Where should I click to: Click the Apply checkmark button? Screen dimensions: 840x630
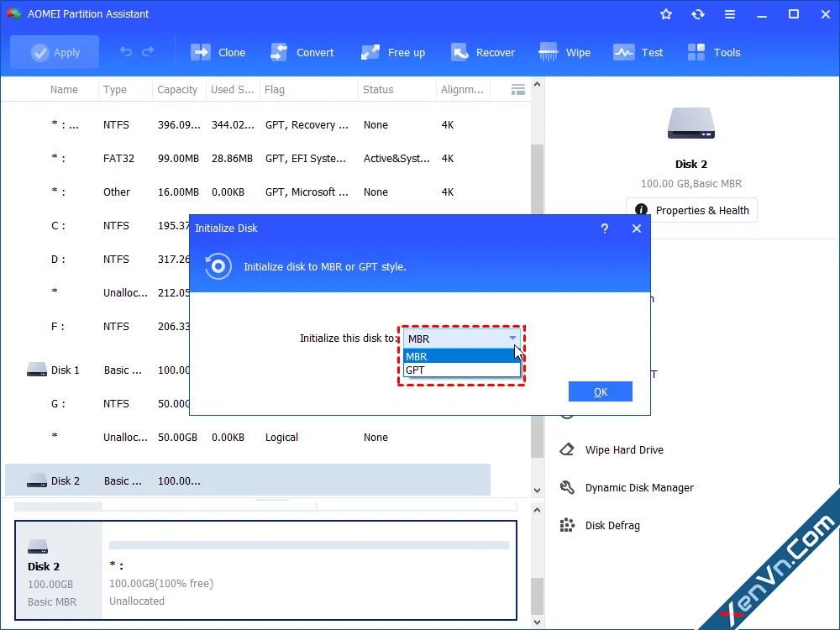click(55, 52)
